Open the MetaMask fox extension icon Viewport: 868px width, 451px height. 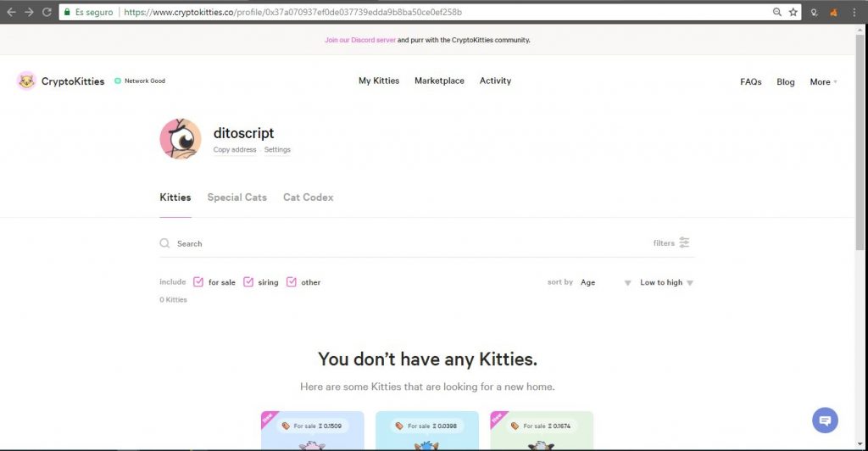(833, 12)
